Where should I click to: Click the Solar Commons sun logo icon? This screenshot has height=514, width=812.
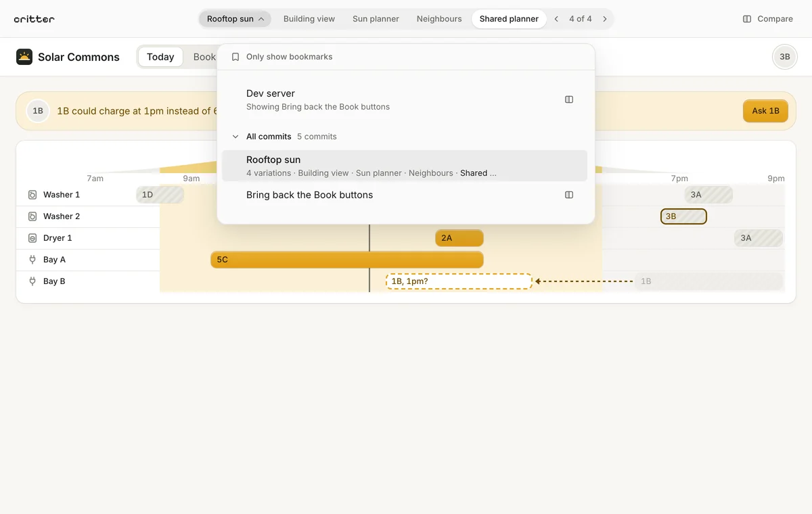click(x=24, y=57)
